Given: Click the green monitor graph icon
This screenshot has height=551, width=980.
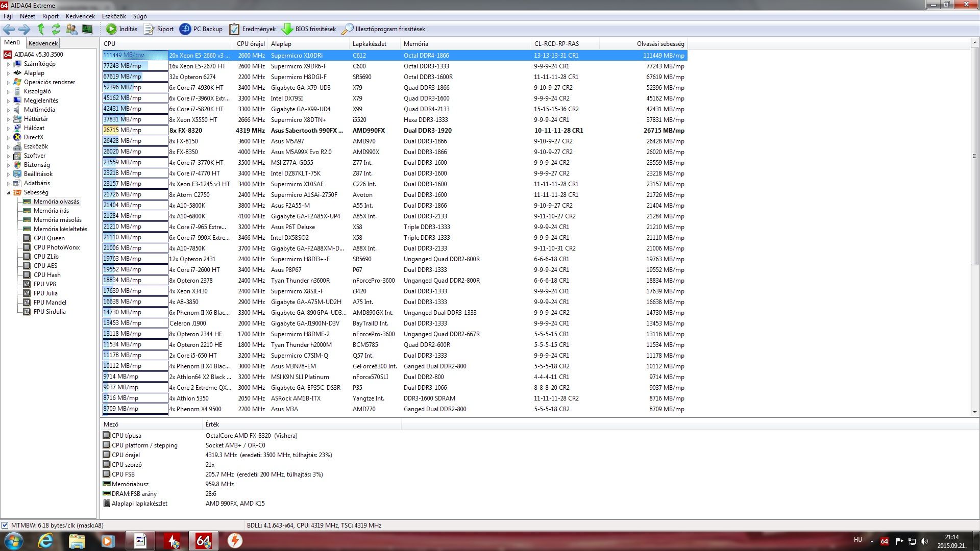Looking at the screenshot, I should 87,29.
